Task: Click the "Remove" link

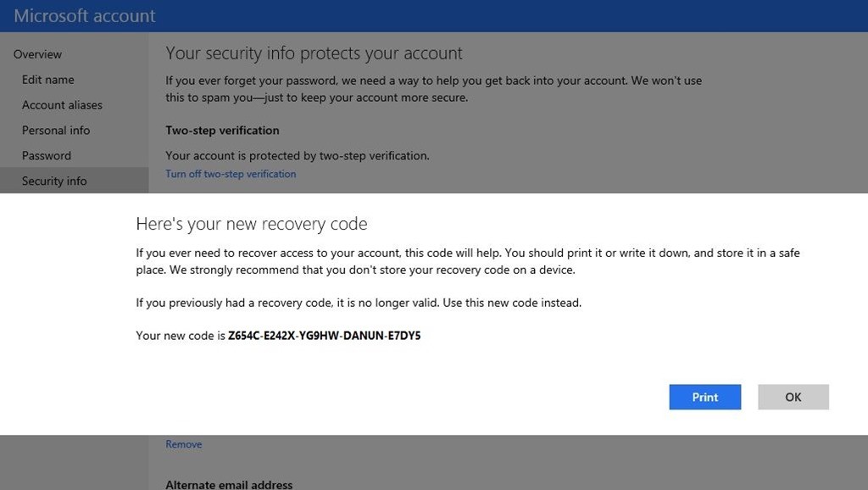Action: pyautogui.click(x=183, y=443)
